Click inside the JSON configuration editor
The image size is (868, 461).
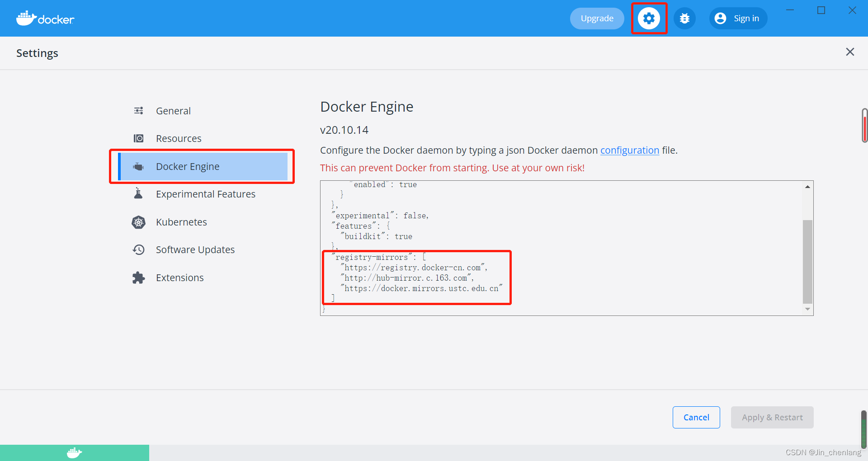point(561,248)
